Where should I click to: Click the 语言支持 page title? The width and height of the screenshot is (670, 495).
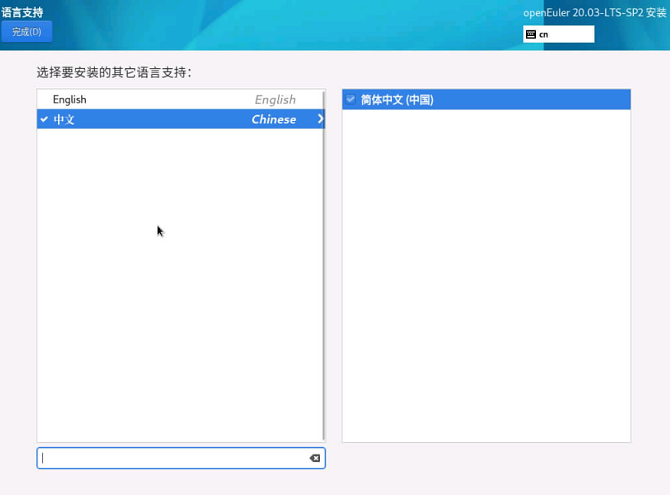[22, 12]
